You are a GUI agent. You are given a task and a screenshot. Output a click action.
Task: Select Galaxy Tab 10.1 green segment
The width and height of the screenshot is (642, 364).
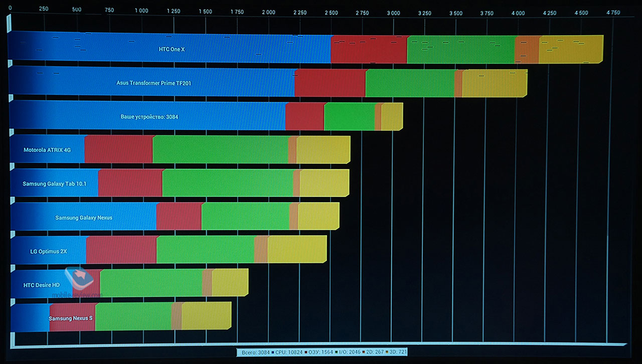228,183
